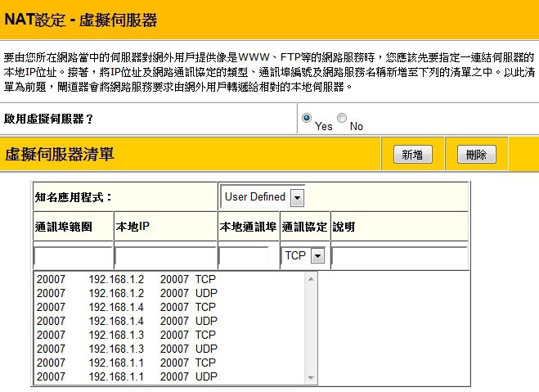539x392 pixels.
Task: Click the list scrollbar up arrow
Action: point(310,279)
